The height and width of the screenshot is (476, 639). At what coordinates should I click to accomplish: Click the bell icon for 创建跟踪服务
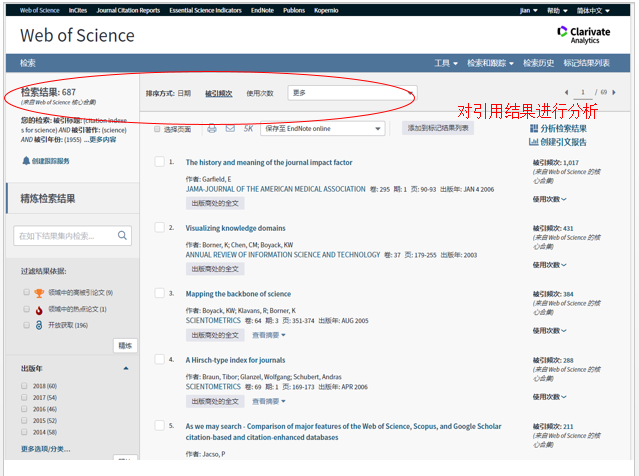[x=26, y=161]
